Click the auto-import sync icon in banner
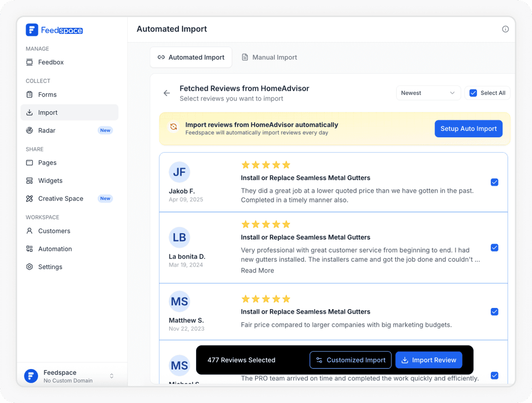Image resolution: width=532 pixels, height=403 pixels. click(x=174, y=127)
